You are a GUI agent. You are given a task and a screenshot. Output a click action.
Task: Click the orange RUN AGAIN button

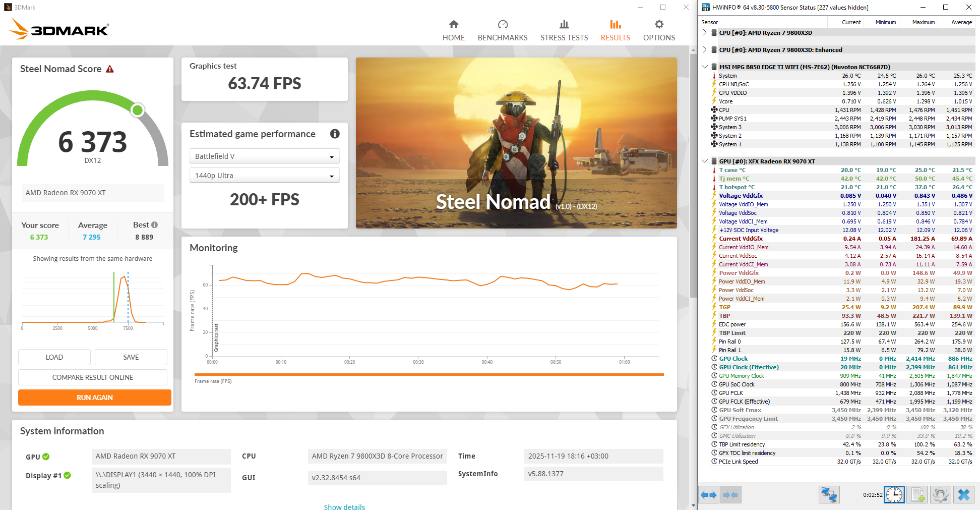click(95, 398)
